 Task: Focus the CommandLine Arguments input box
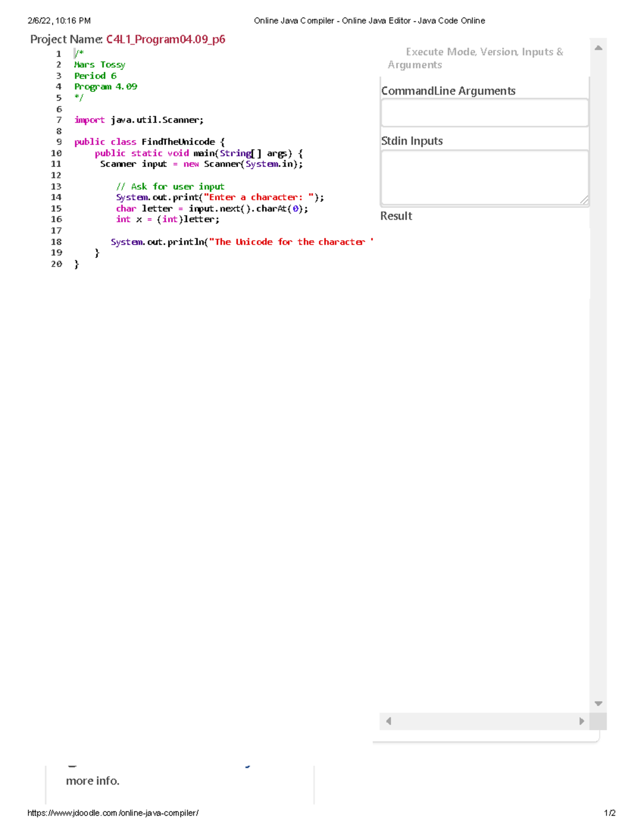point(484,113)
